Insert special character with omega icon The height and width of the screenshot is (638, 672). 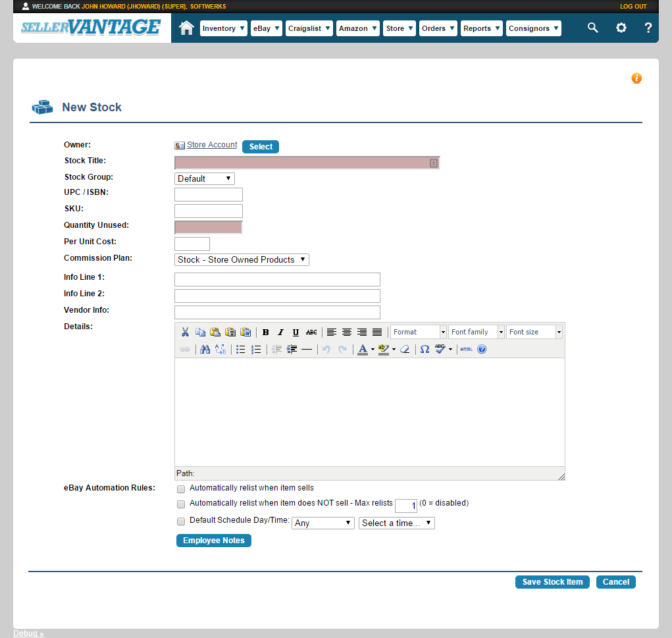425,350
